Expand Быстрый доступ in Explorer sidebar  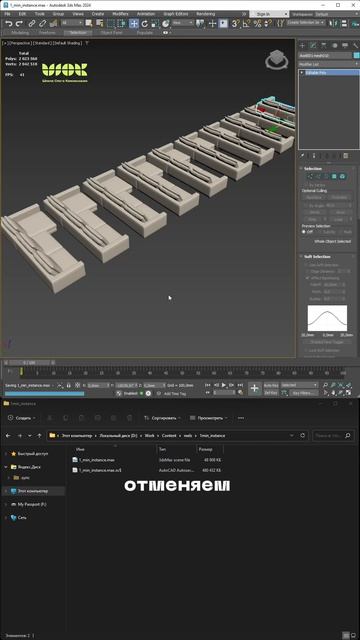tap(5, 453)
